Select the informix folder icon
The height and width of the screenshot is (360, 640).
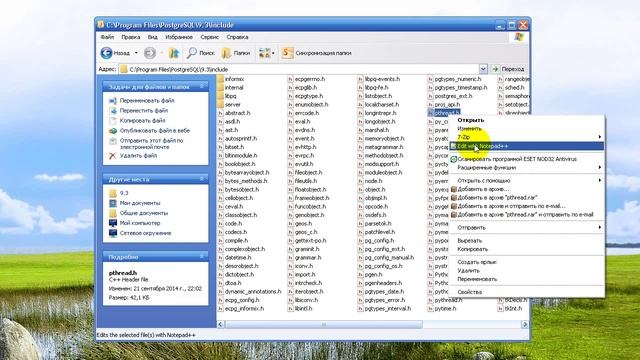point(221,79)
